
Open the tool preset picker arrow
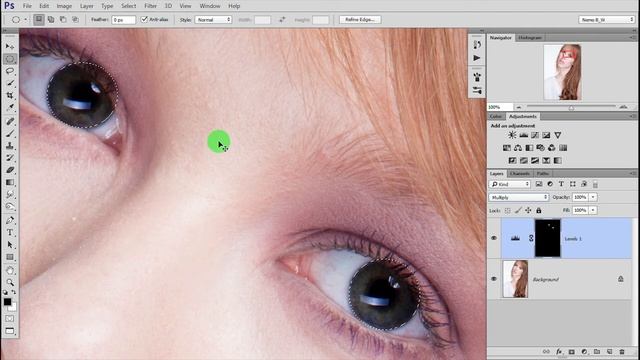click(25, 20)
